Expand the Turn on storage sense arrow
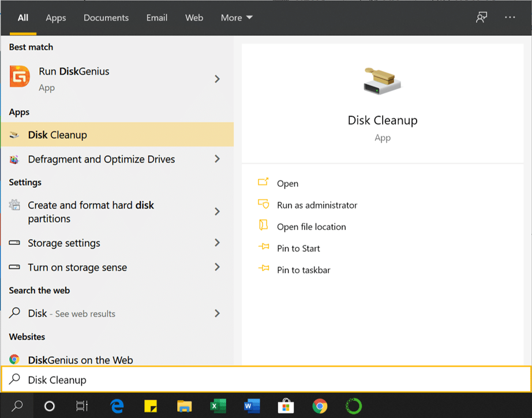 [x=217, y=267]
